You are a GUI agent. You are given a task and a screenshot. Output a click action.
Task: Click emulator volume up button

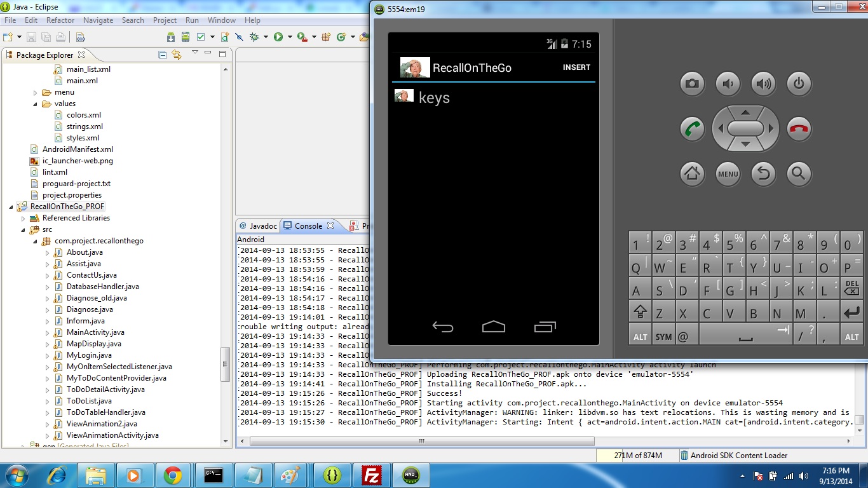pos(763,83)
